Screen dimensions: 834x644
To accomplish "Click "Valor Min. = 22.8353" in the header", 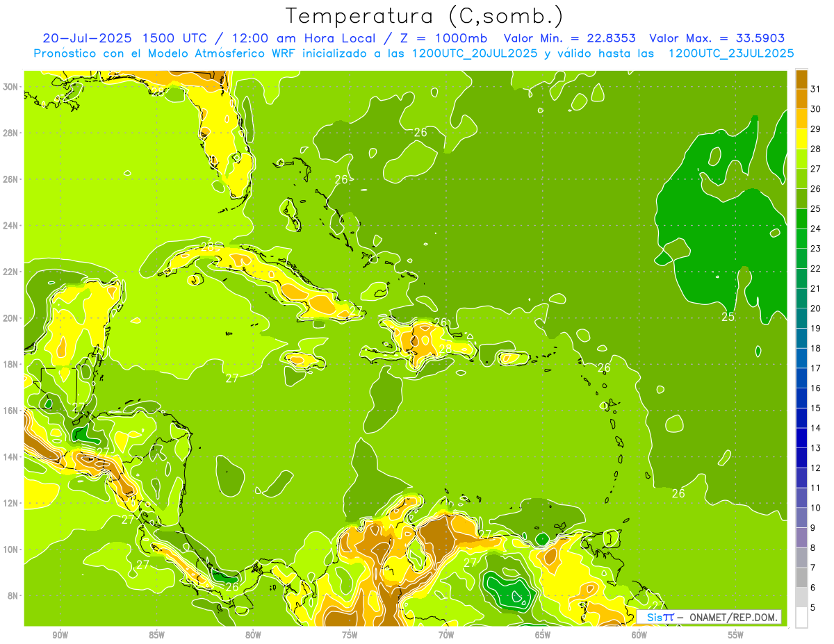I will 569,38.
